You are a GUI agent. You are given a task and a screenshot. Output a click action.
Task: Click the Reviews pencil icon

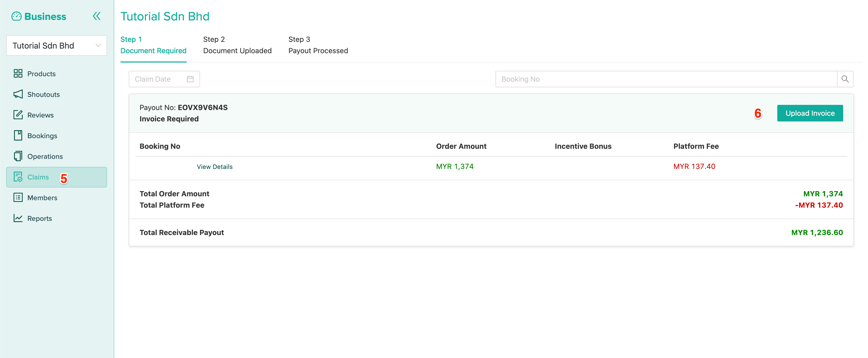[x=18, y=115]
